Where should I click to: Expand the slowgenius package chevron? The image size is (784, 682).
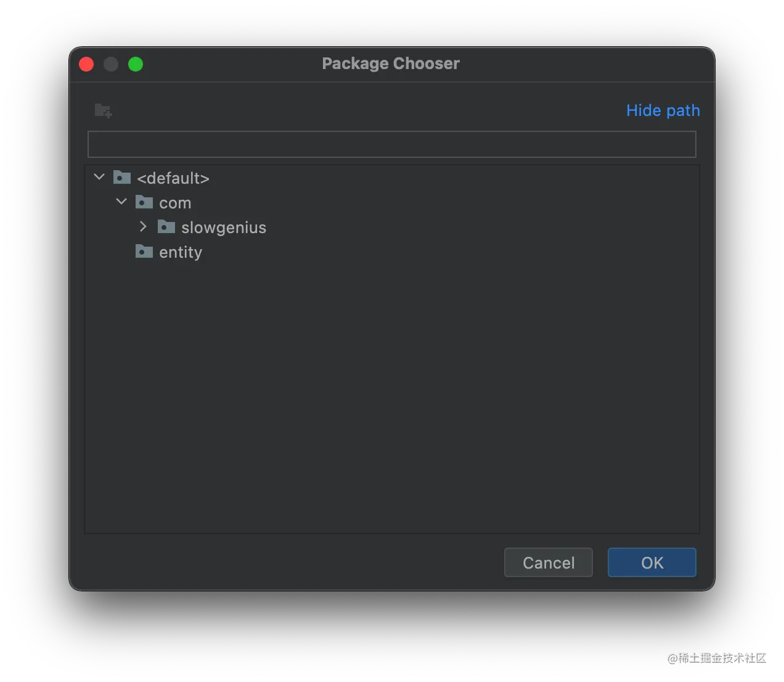(x=143, y=227)
